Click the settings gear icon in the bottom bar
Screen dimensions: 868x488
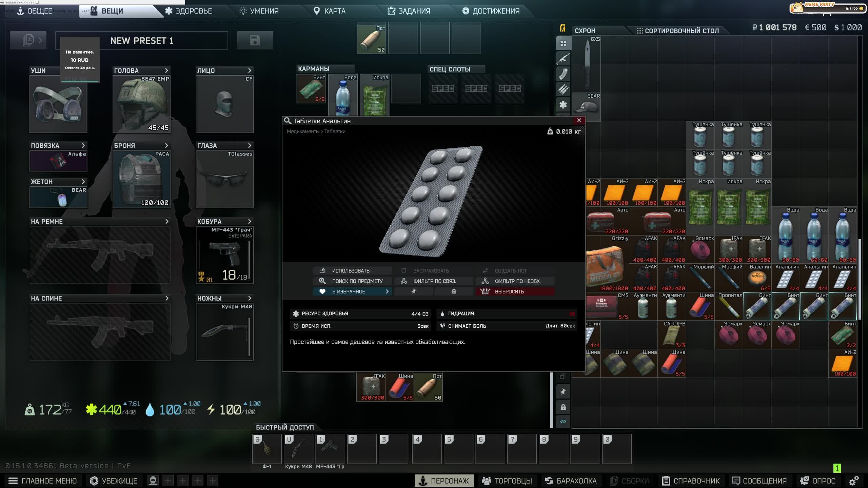pos(854,481)
